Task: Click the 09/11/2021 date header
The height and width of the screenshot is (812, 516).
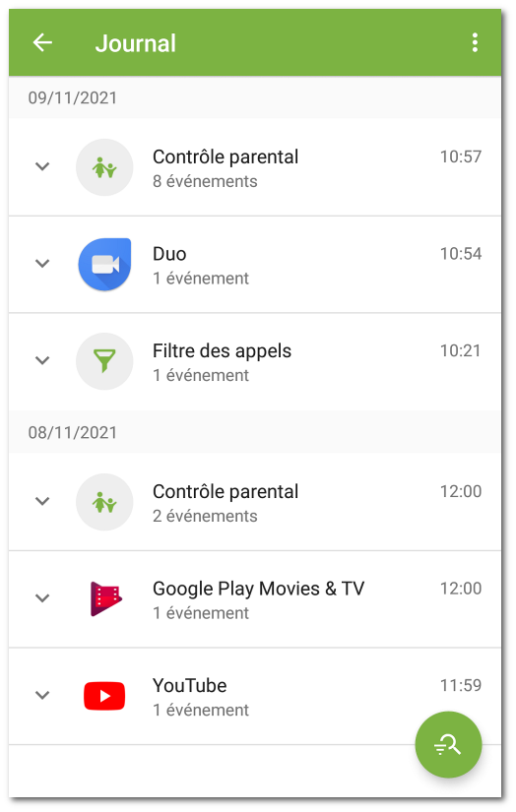Action: tap(73, 97)
